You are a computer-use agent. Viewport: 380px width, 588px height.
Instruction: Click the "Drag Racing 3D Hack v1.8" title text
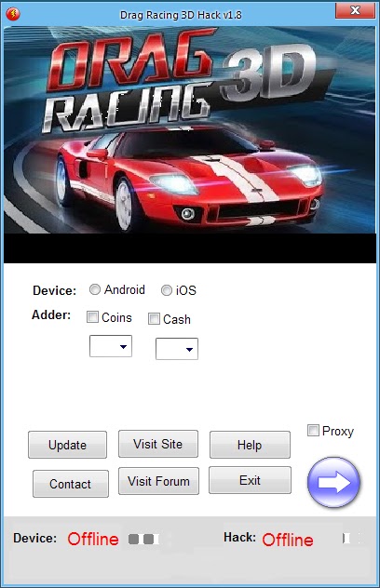coord(181,15)
